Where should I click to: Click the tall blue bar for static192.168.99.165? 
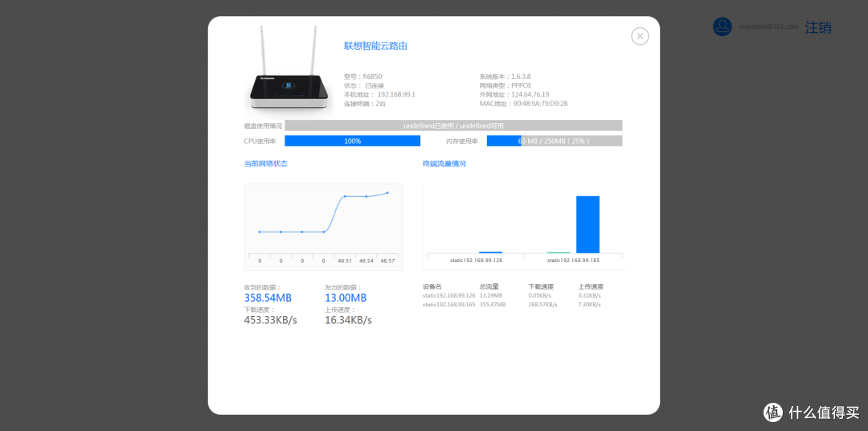coord(588,224)
